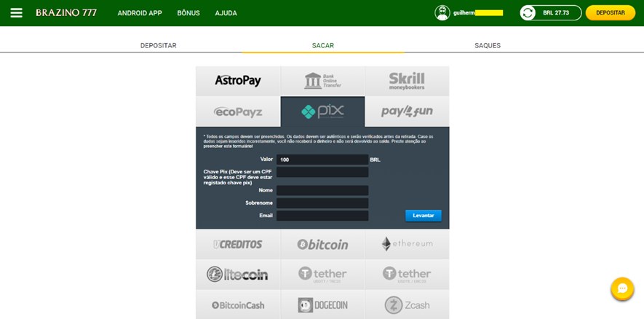Open the Bônus menu item
Viewport: 644px width, 319px height.
[188, 13]
